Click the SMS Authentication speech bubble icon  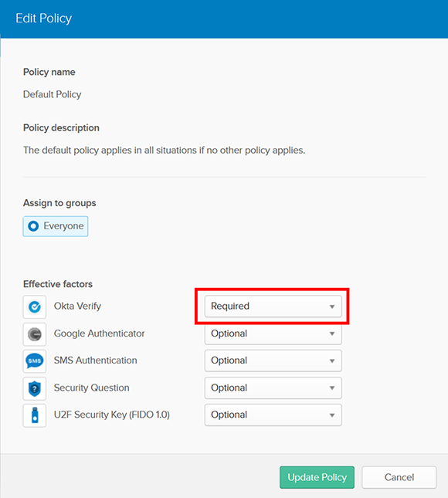(x=35, y=361)
